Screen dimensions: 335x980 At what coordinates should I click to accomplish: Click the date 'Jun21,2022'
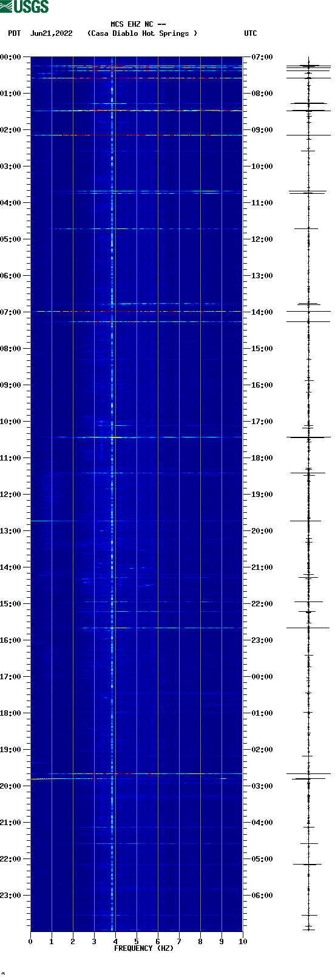pyautogui.click(x=51, y=33)
